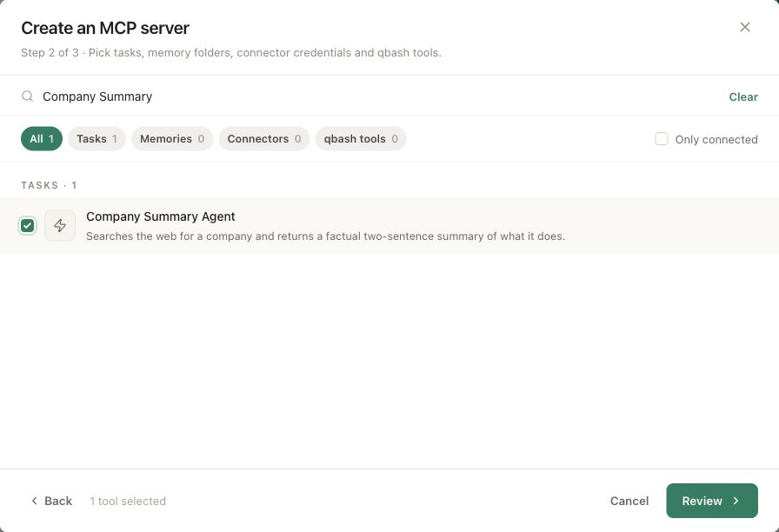Proceed with the Review button
Viewport: 779px width, 532px height.
point(712,501)
